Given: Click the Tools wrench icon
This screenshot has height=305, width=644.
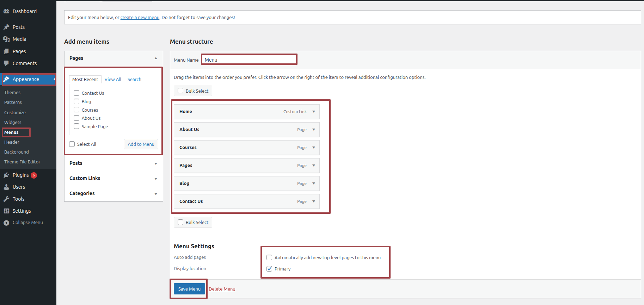Looking at the screenshot, I should point(6,199).
